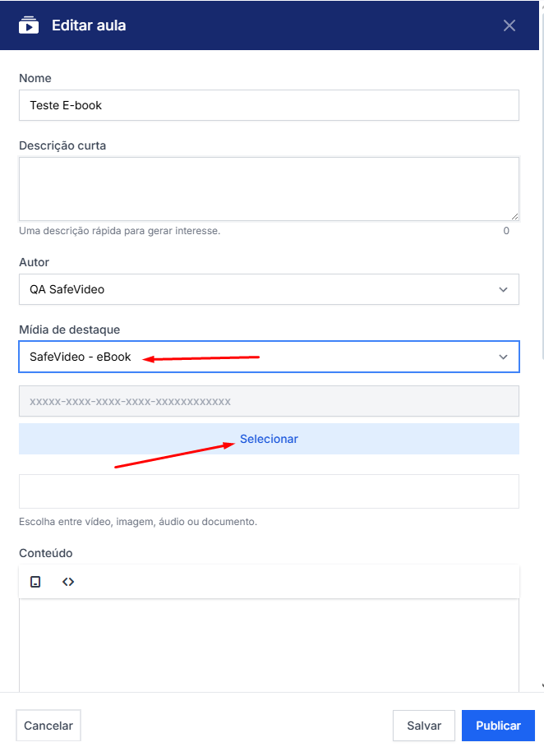
Task: Click the Mídia de destaque chevron arrow
Action: point(503,357)
